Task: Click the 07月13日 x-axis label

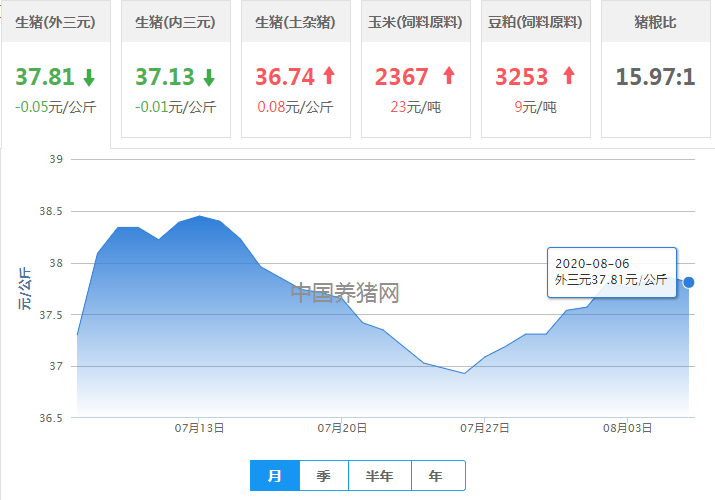Action: pyautogui.click(x=199, y=428)
